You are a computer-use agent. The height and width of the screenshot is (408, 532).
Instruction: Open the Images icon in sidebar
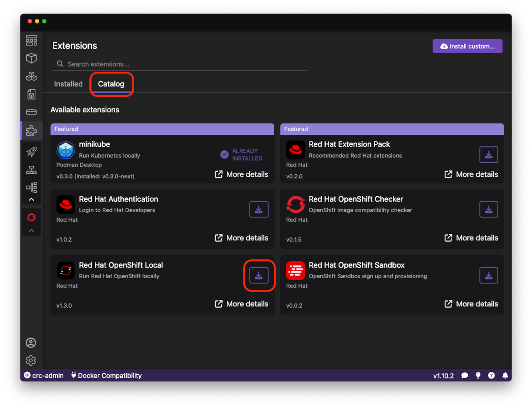pyautogui.click(x=31, y=94)
